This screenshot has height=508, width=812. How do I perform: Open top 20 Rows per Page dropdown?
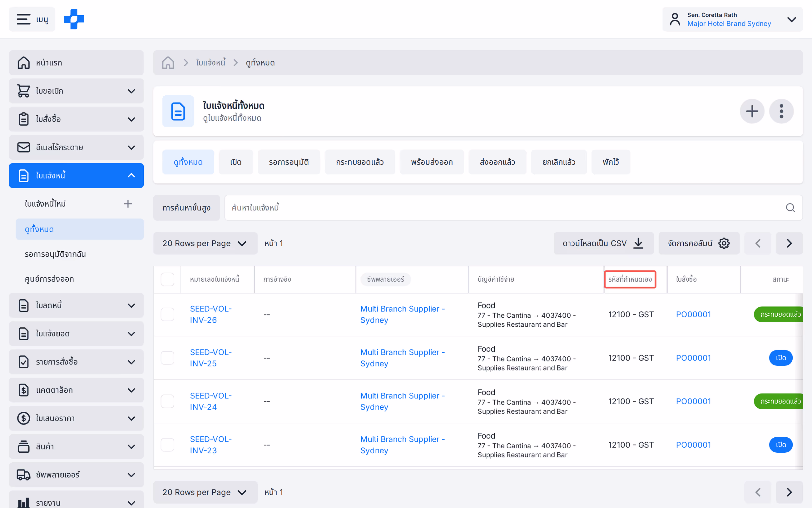tap(205, 243)
